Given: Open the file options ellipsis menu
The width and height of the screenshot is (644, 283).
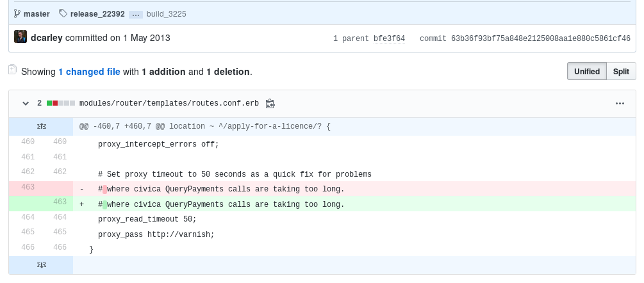Looking at the screenshot, I should coord(620,103).
